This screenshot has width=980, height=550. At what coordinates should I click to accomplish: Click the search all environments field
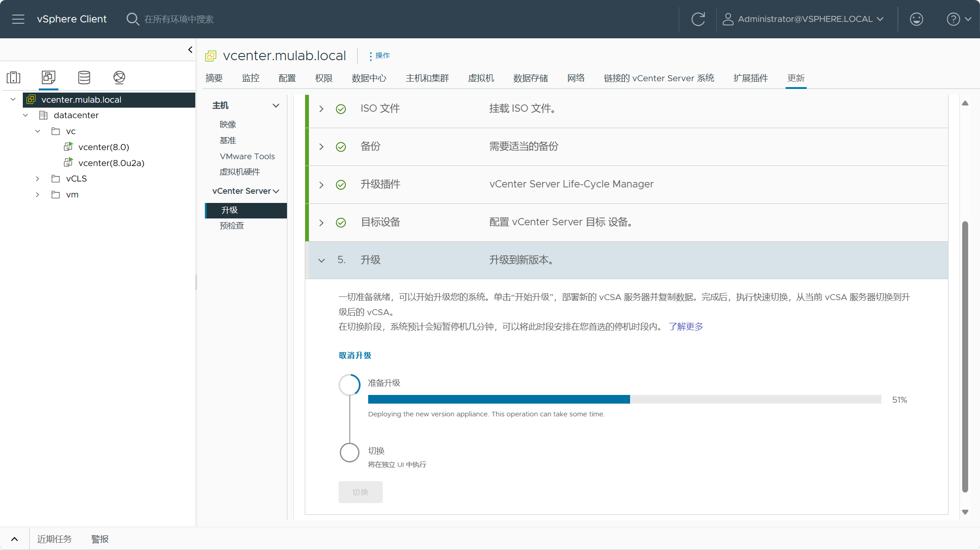(179, 19)
